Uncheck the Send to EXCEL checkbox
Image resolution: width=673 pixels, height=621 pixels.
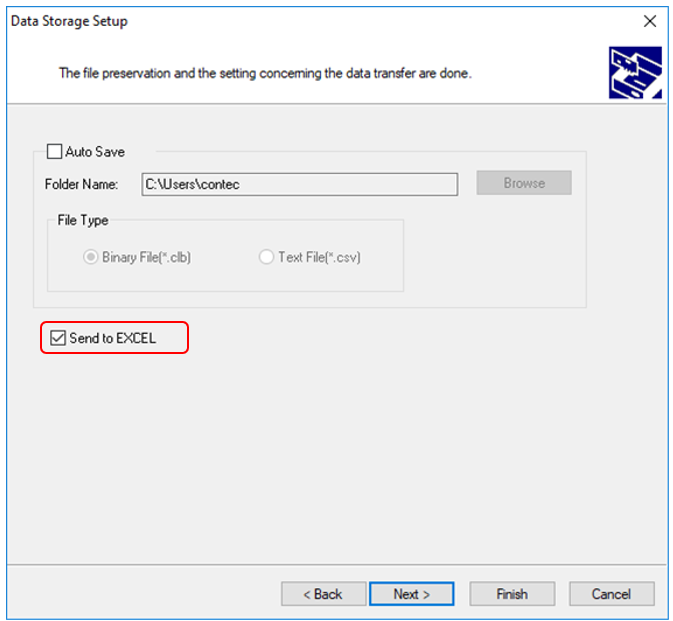click(x=58, y=338)
